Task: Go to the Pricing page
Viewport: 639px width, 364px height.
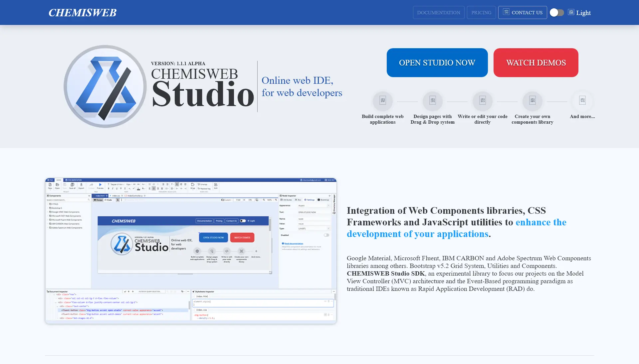Action: pos(481,13)
